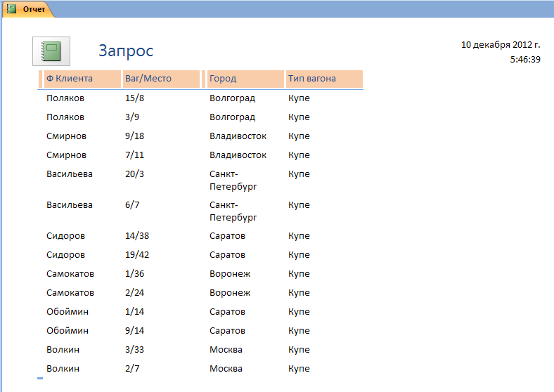554x392 pixels.
Task: Click Купе in the 2/7 row
Action: 299,369
